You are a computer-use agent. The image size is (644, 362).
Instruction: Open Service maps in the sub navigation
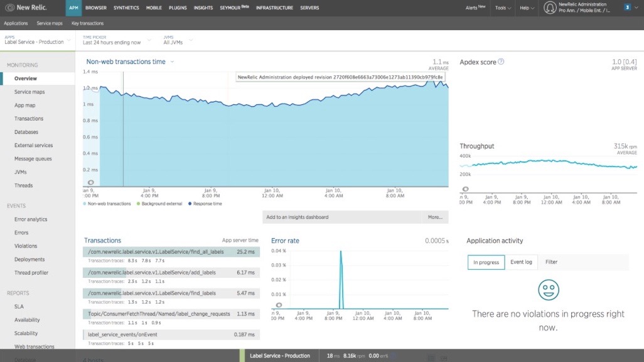pyautogui.click(x=50, y=23)
